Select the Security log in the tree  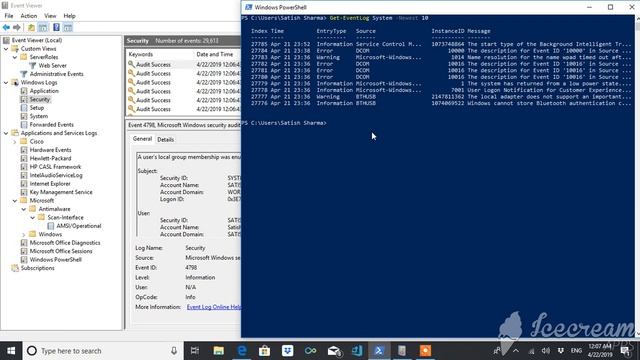pyautogui.click(x=40, y=99)
